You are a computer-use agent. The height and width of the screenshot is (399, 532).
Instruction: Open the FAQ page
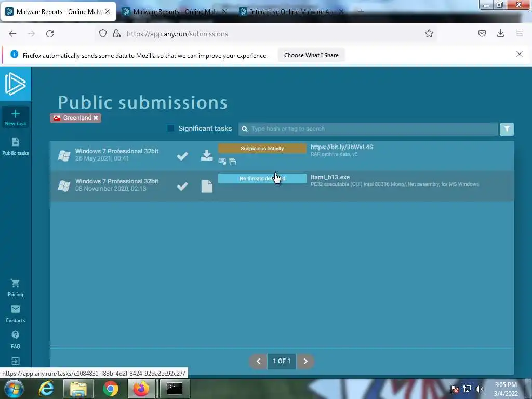15,340
